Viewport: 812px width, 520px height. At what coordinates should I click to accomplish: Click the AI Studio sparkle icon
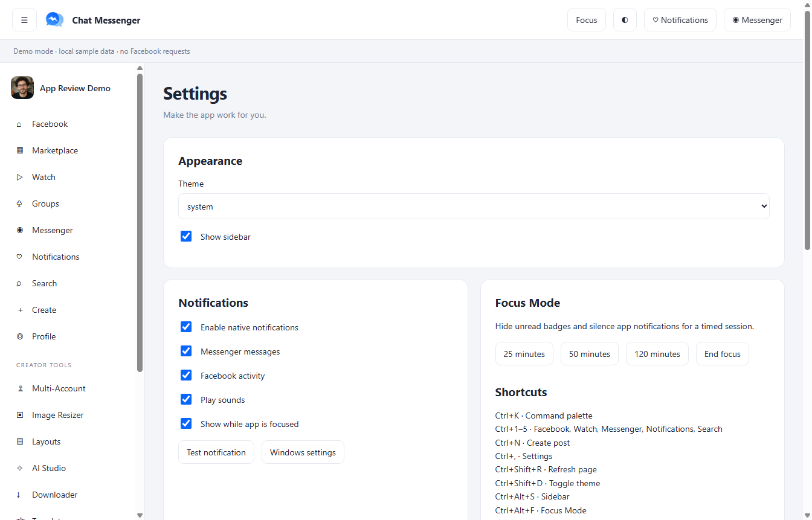(19, 469)
